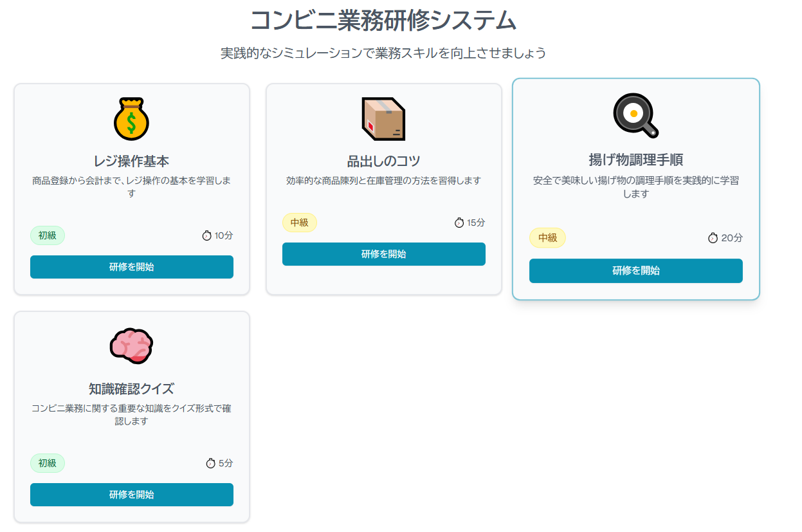This screenshot has height=532, width=802.
Task: Click the 中級 badge on 品出しのコツ
Action: click(300, 223)
